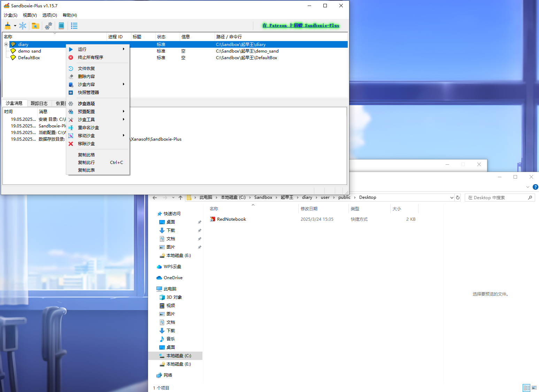
Task: Switch Explorer to details view icon
Action: pos(526,388)
